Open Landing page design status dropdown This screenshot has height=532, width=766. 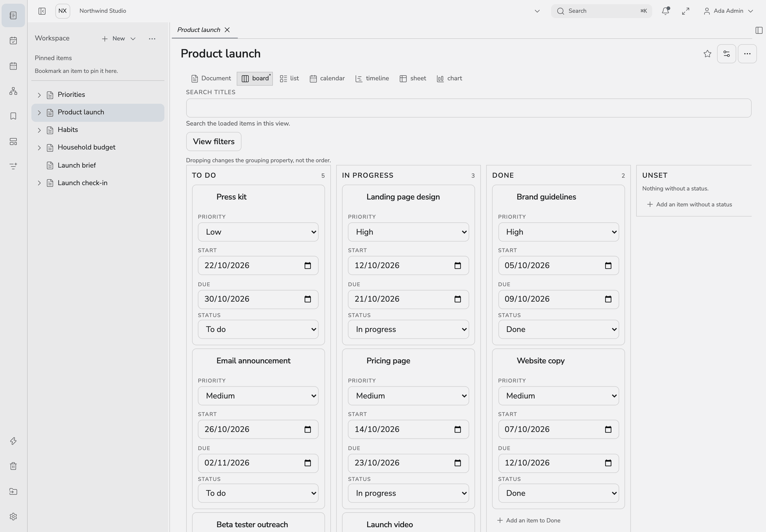point(408,329)
